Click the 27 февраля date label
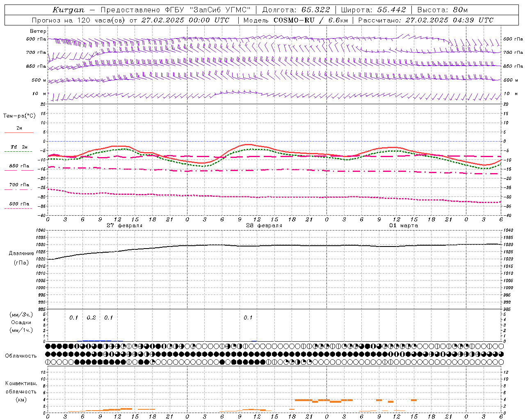 coord(125,226)
